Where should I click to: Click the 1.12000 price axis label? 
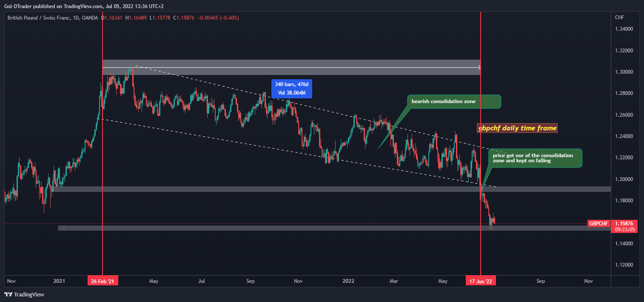pos(625,265)
